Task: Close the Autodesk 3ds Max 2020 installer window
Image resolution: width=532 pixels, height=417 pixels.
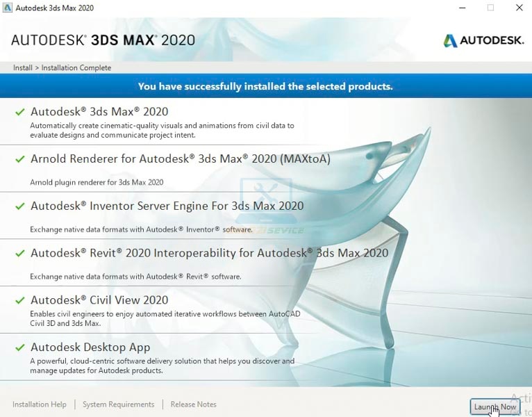Action: point(519,8)
